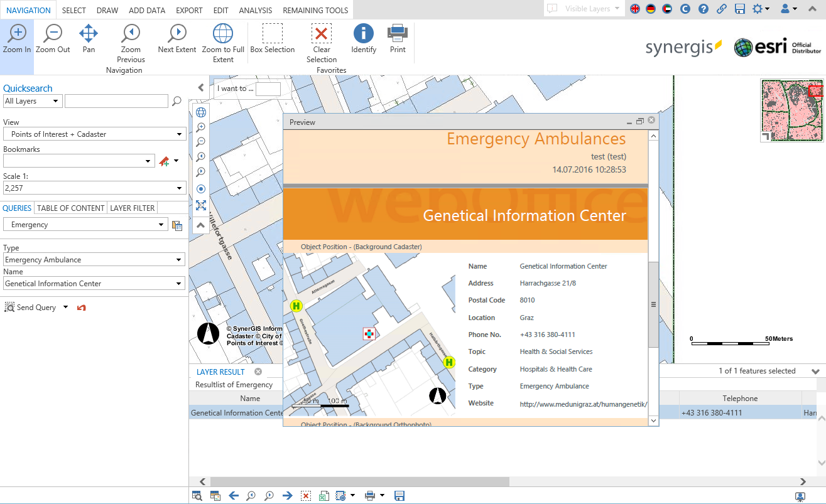Export results to Excel in bottom toolbar

(323, 495)
